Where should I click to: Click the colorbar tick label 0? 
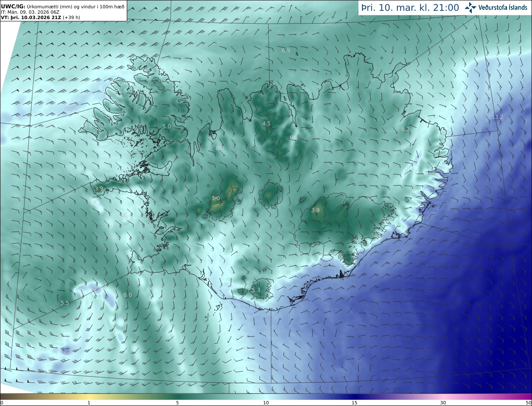[2, 403]
